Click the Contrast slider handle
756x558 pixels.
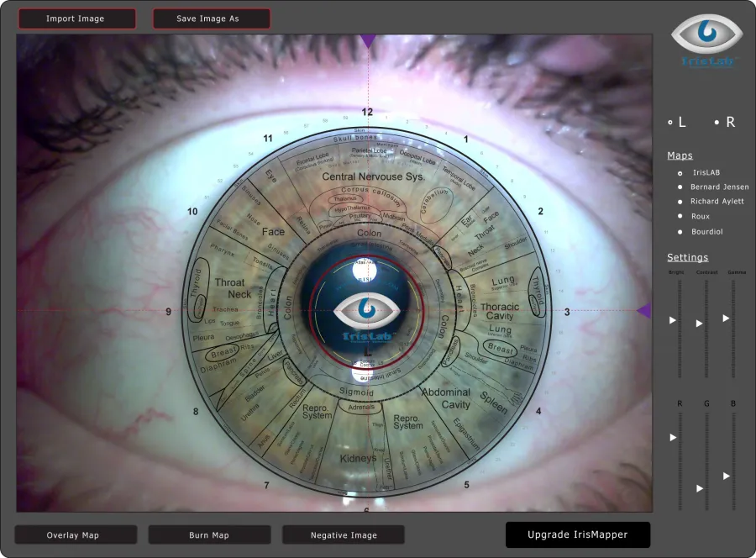(699, 324)
